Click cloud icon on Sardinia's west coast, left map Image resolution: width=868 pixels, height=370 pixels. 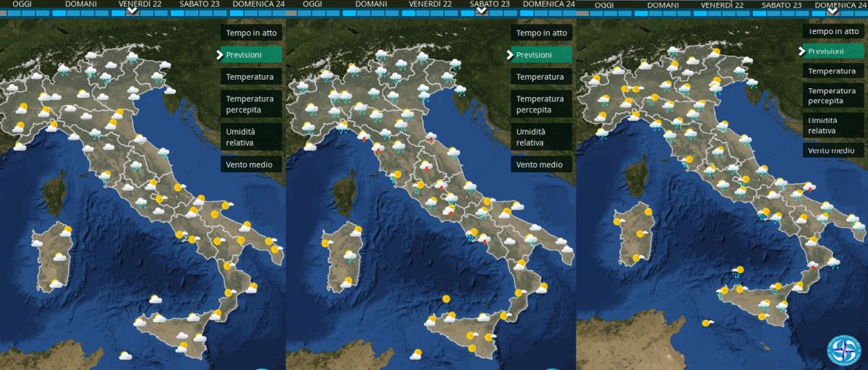click(36, 243)
